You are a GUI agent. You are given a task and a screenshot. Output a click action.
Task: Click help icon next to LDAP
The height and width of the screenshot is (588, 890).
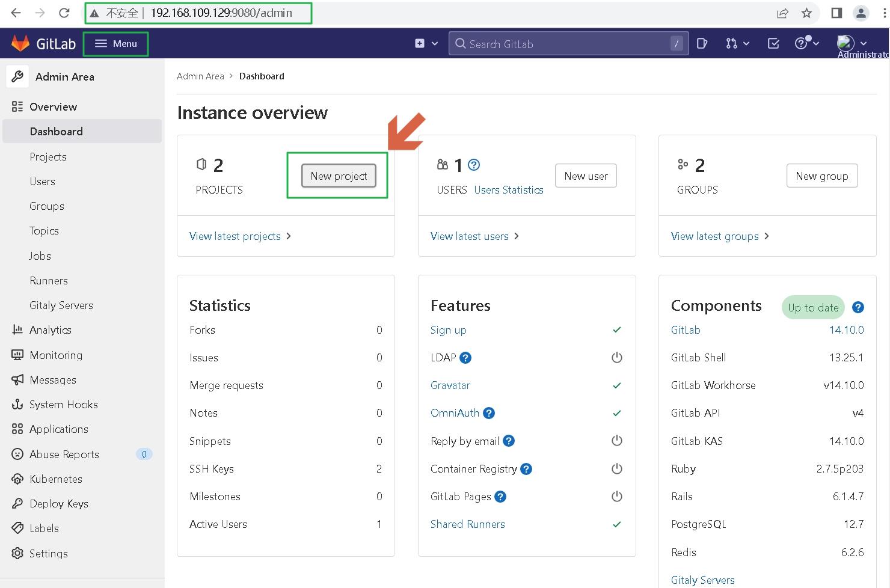tap(465, 358)
